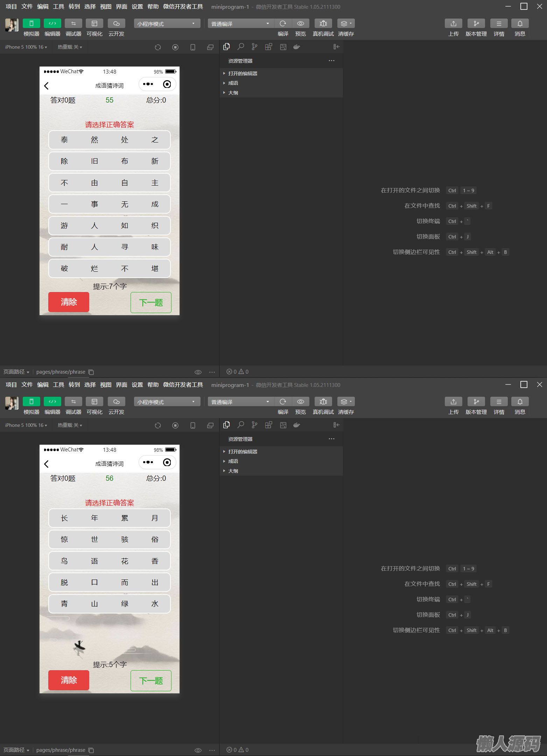The height and width of the screenshot is (756, 547).
Task: Select the 破烂不堪 answer row
Action: [x=110, y=269]
